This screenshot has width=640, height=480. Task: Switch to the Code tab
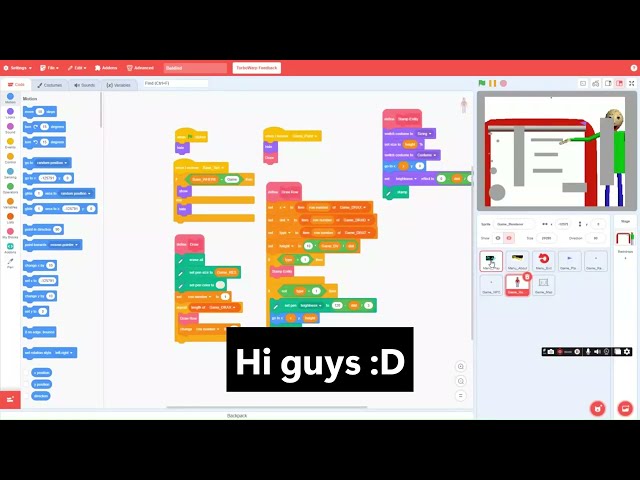[x=16, y=84]
